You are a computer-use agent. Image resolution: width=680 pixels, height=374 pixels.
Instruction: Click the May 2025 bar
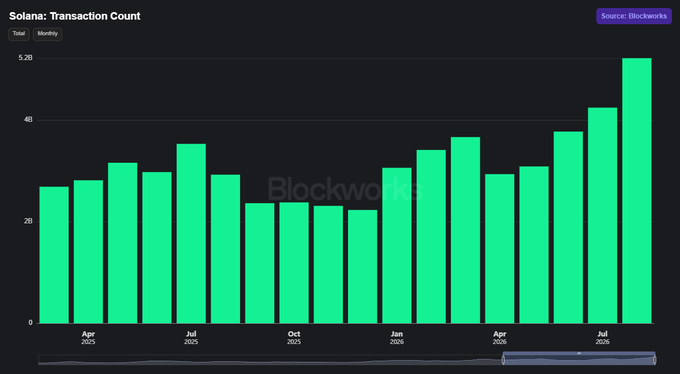(x=123, y=243)
